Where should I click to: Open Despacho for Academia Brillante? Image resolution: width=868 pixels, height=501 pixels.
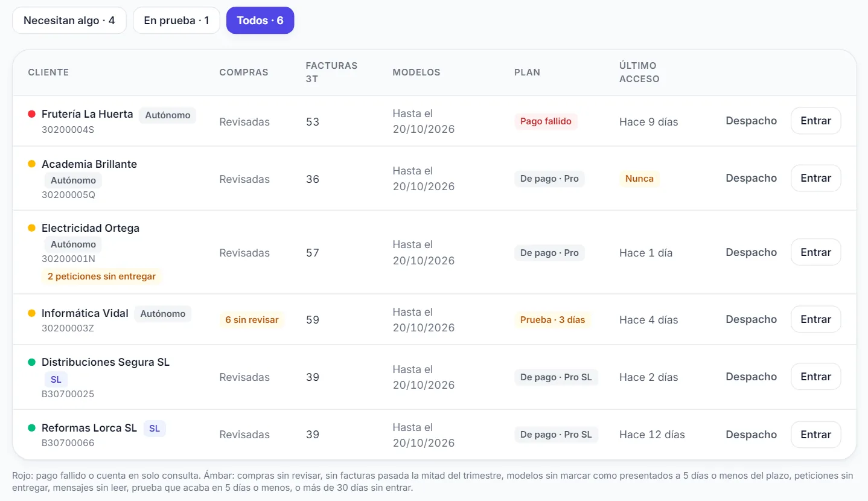(751, 178)
